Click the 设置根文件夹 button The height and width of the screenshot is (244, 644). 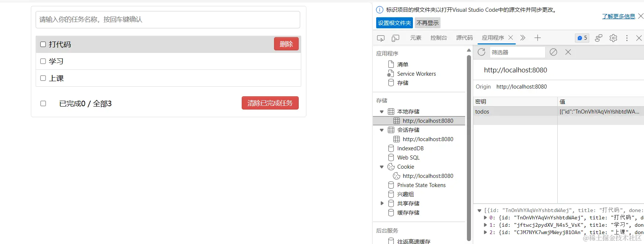tap(395, 23)
